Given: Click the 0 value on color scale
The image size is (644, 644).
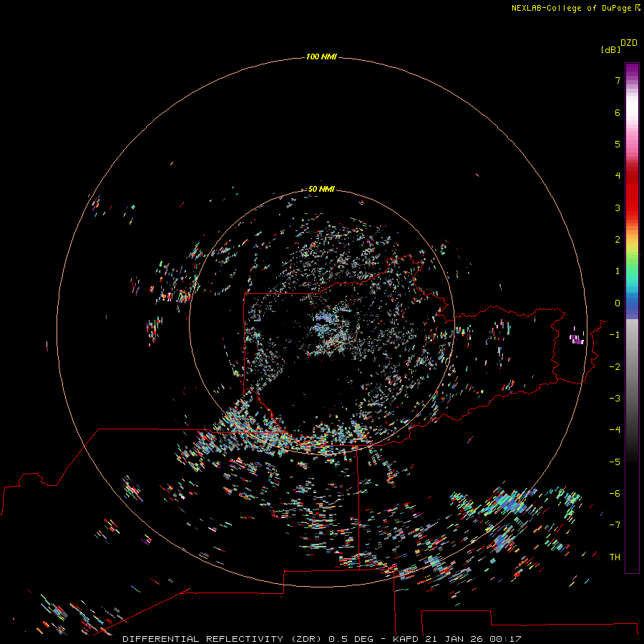Looking at the screenshot, I should coord(618,303).
